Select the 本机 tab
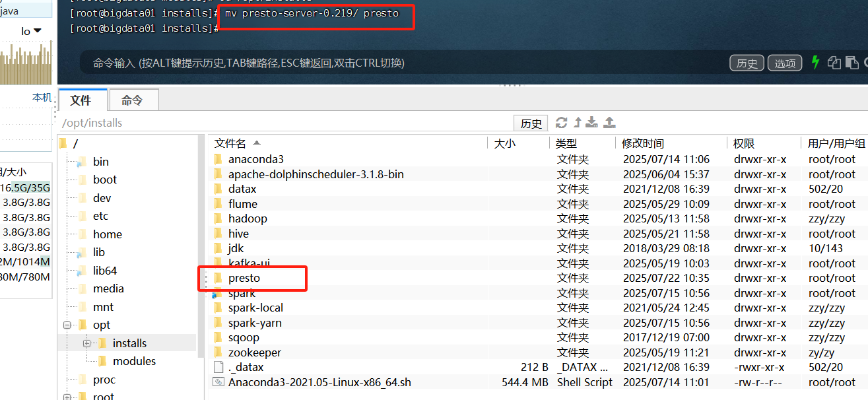The width and height of the screenshot is (868, 400). (42, 96)
